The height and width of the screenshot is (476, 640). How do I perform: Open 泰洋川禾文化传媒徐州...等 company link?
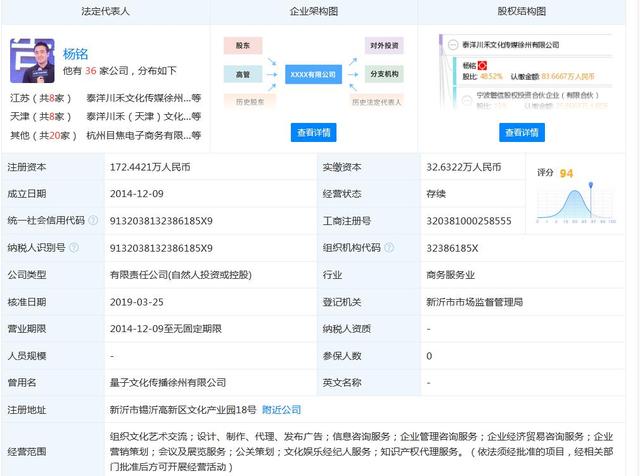(144, 98)
